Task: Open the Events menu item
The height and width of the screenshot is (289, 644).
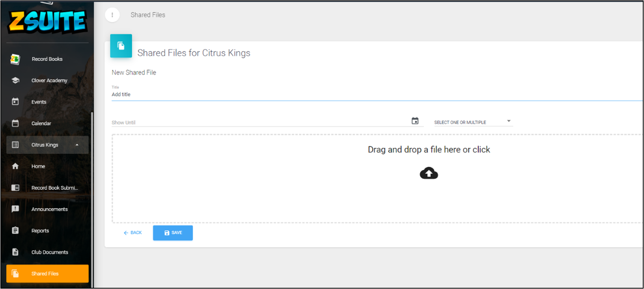Action: click(39, 102)
